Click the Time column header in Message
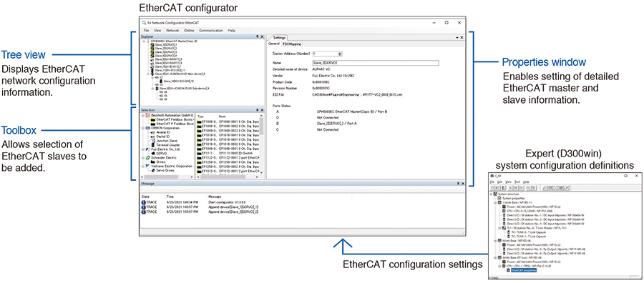Image resolution: width=644 pixels, height=283 pixels. [170, 197]
